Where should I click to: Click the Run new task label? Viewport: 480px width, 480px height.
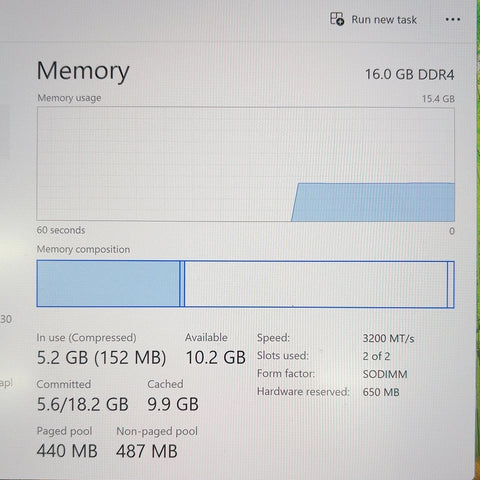384,20
